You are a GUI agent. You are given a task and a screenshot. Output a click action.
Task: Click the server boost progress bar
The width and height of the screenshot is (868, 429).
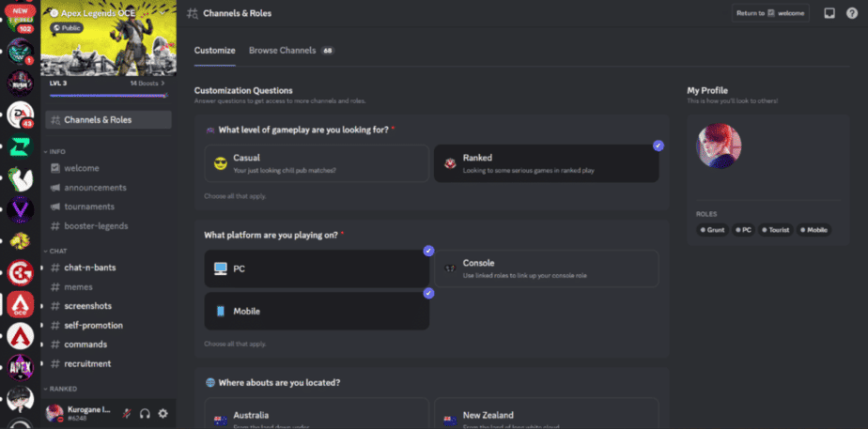tap(108, 96)
